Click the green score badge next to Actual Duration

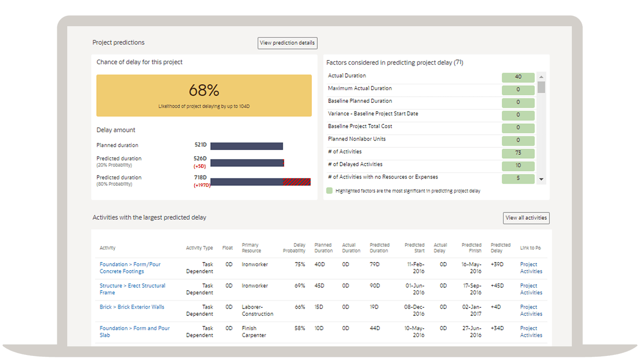pos(518,77)
